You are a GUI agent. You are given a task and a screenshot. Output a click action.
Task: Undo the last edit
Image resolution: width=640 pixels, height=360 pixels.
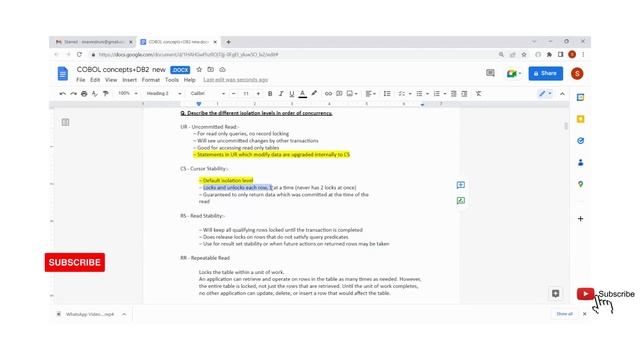tap(62, 94)
